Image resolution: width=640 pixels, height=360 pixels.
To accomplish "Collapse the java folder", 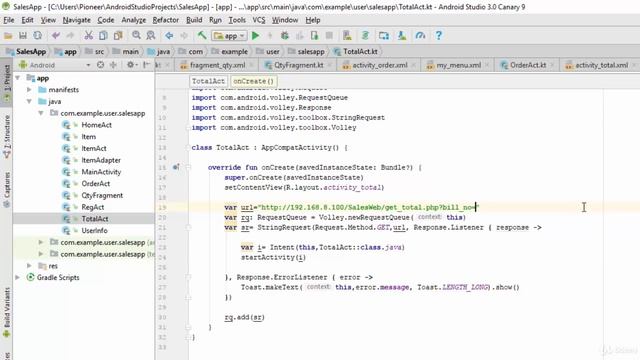I will pyautogui.click(x=29, y=102).
